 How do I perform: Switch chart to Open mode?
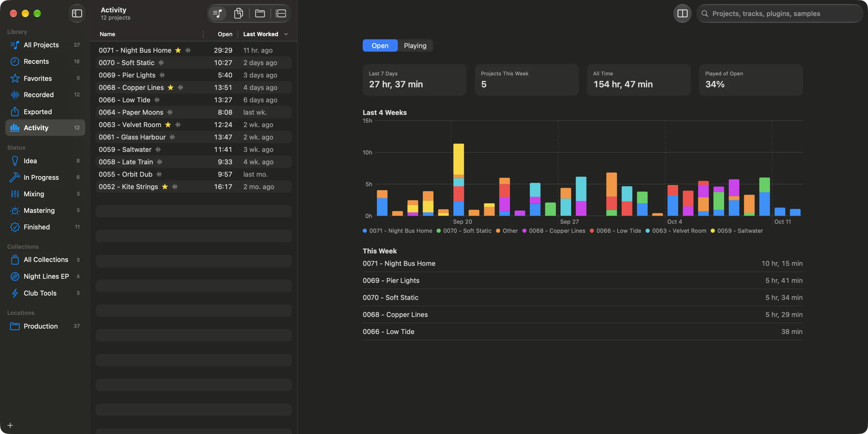pyautogui.click(x=380, y=45)
